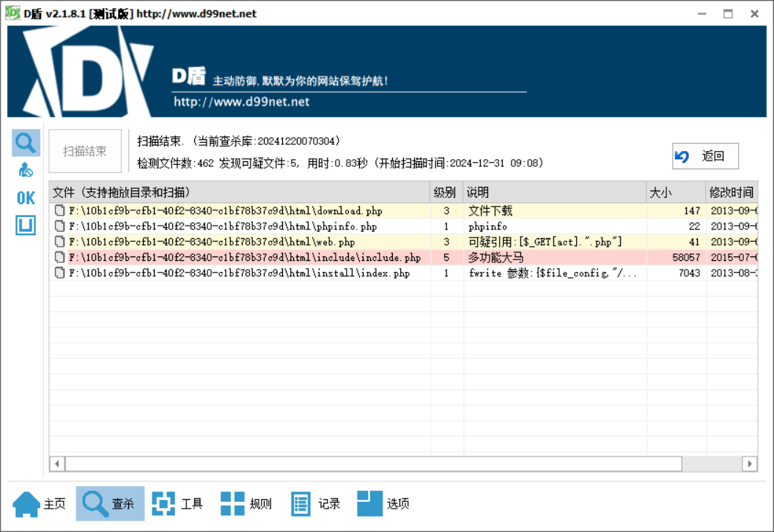This screenshot has width=774, height=532.
Task: Click the magnifier scan icon in left sidebar
Action: click(26, 143)
